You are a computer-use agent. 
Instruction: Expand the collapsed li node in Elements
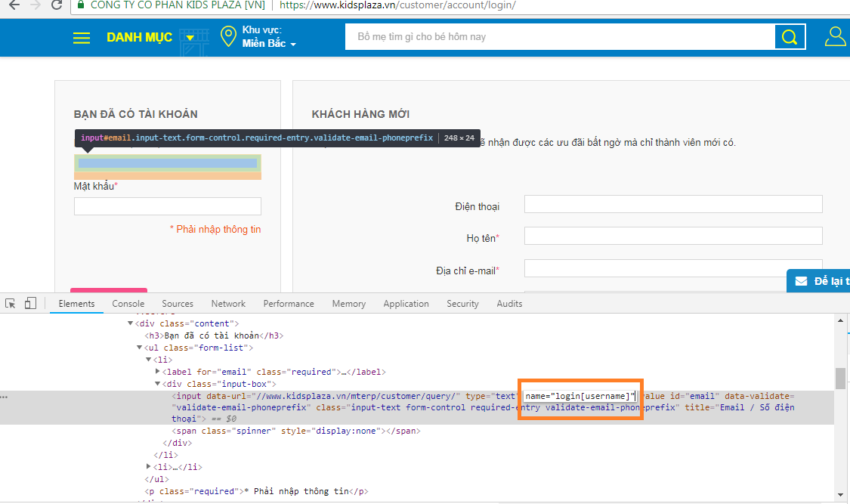[150, 466]
